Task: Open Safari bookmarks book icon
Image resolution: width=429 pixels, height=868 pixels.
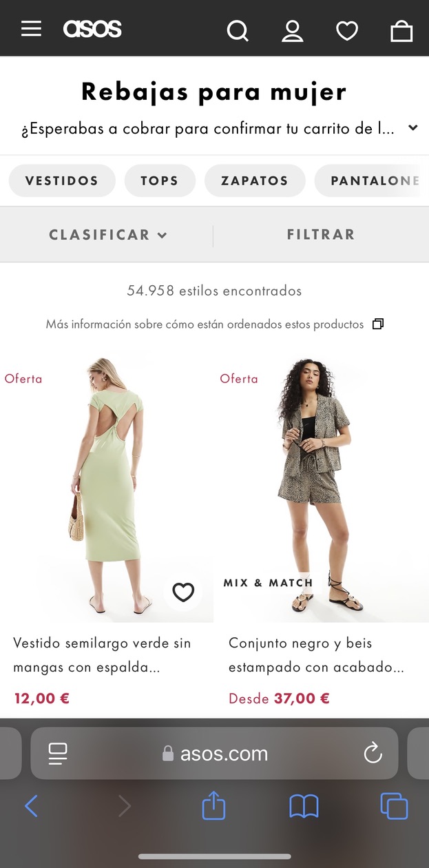Action: tap(304, 806)
